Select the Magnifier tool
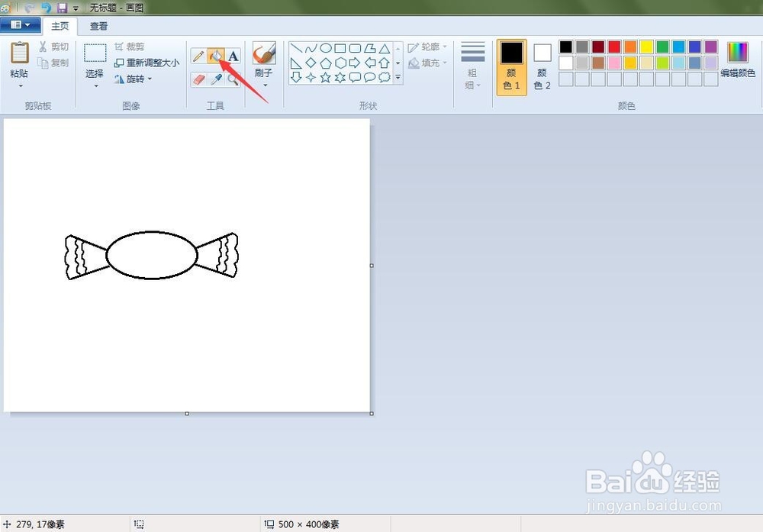Screen dimensions: 763x532 click(x=233, y=79)
